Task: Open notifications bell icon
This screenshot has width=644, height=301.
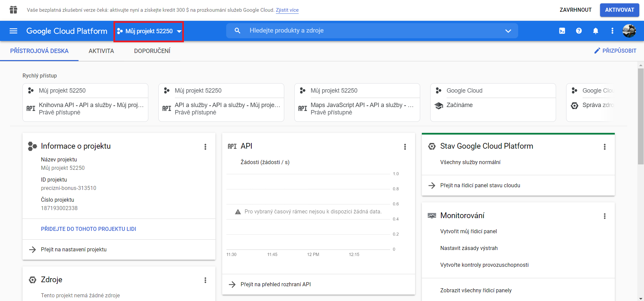Action: (595, 31)
